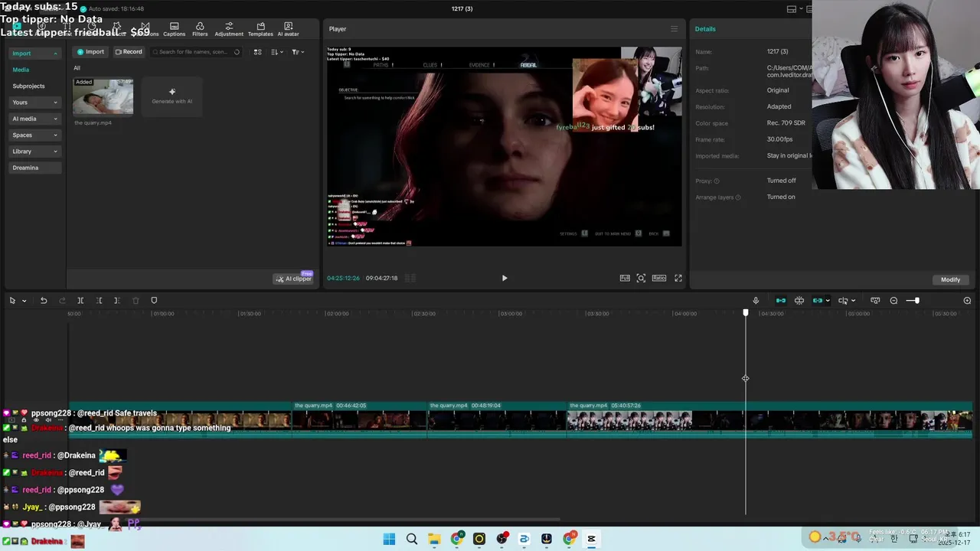
Task: Redo the last timeline action
Action: click(x=62, y=301)
